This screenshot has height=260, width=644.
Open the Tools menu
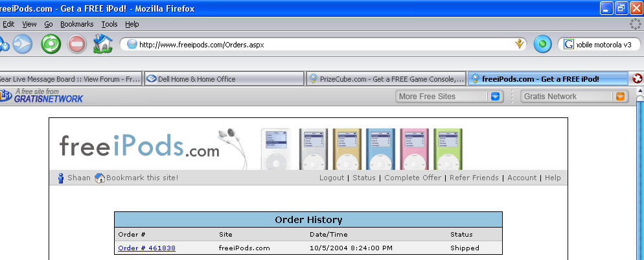click(x=109, y=24)
